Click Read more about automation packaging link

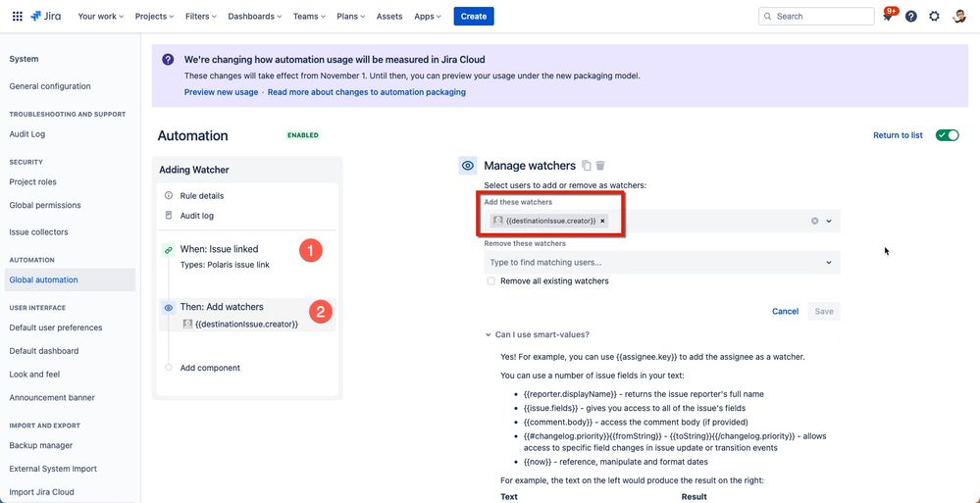pos(366,92)
